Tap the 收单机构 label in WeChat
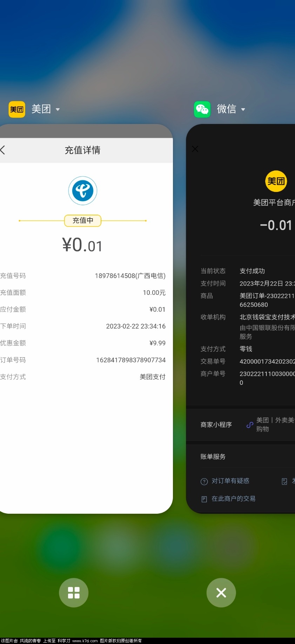 [213, 317]
